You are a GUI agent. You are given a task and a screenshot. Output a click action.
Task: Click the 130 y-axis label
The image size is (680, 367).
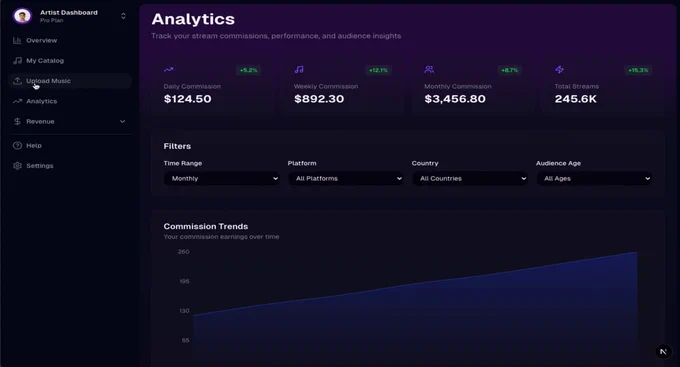(184, 311)
